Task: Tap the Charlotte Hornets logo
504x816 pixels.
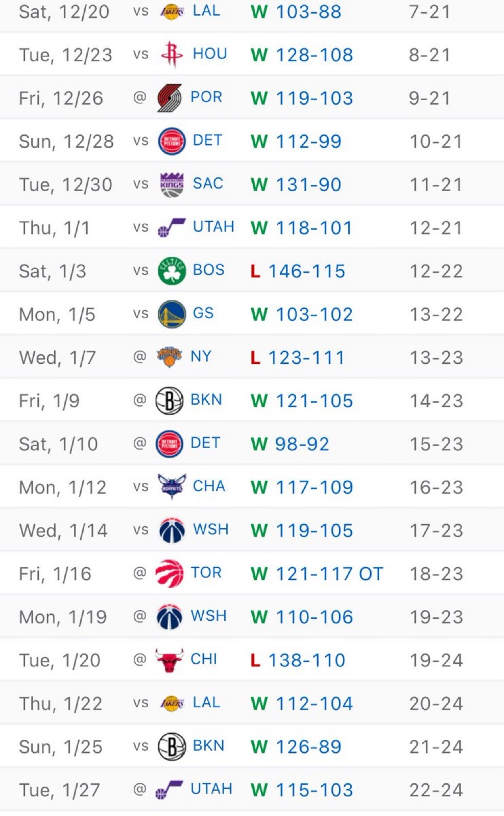Action: click(x=172, y=486)
